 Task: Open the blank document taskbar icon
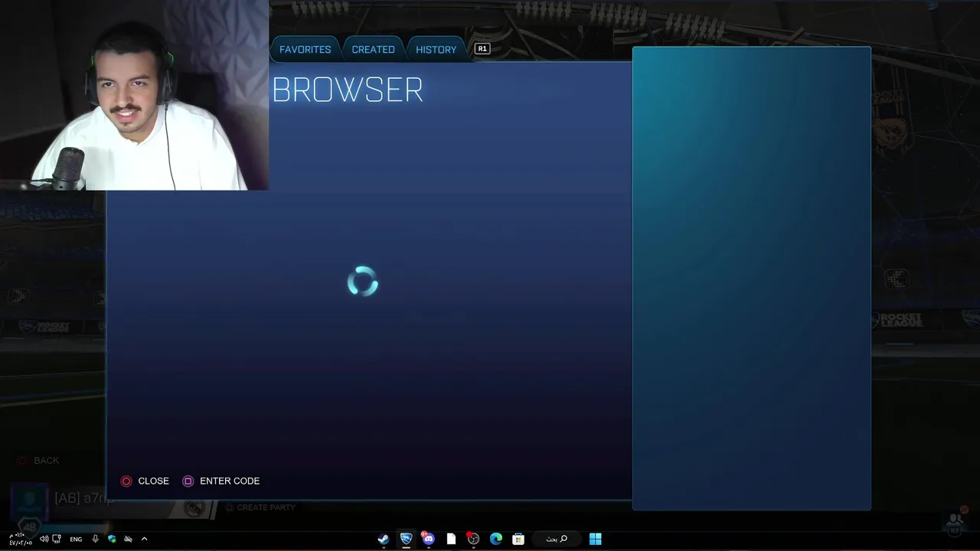(451, 539)
